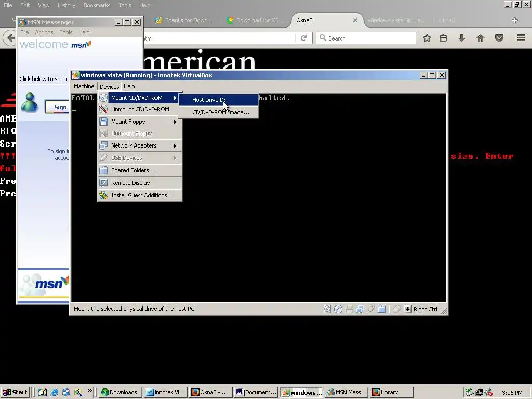Open the Actions menu in MSN Messenger
532x399 pixels.
(44, 32)
